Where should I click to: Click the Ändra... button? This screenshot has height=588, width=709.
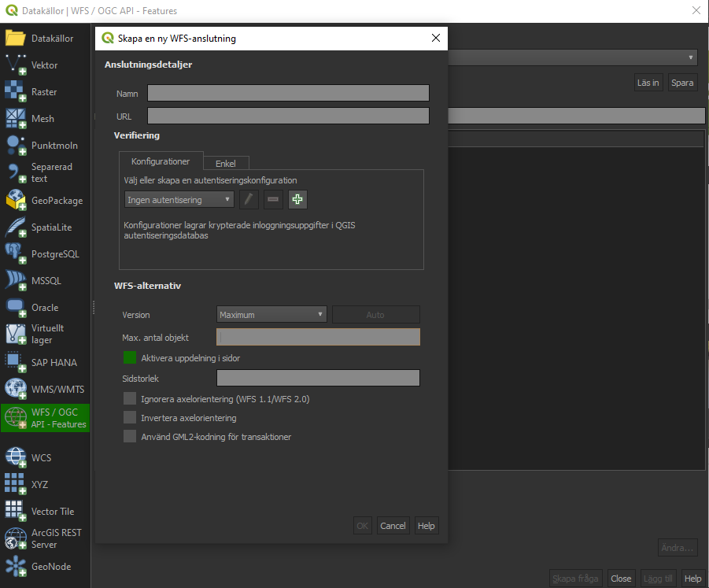[677, 548]
